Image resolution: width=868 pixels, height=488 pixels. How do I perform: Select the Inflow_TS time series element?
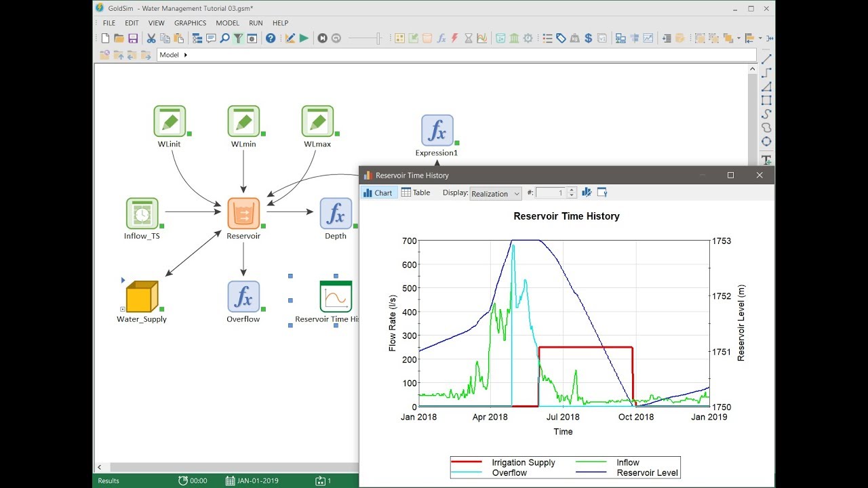[x=142, y=213]
